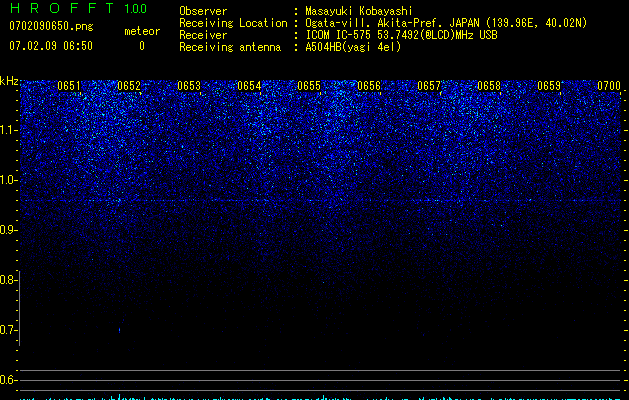
Task: Click the kHz axis unit label
Action: pos(9,81)
